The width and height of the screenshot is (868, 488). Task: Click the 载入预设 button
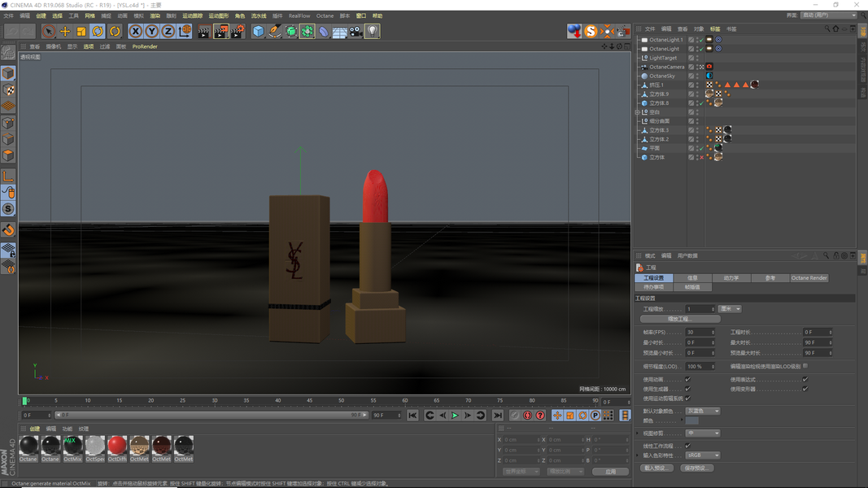656,468
